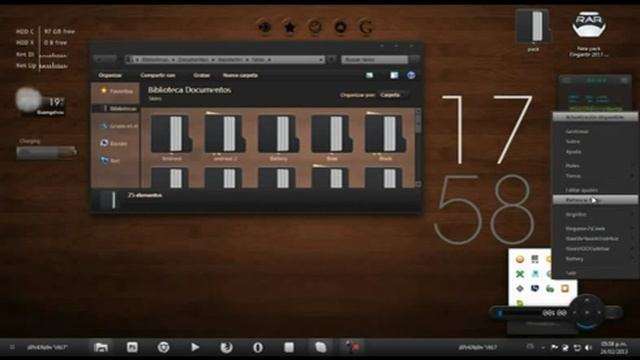The height and width of the screenshot is (360, 640).
Task: Select Red in the Explorer sidebar
Action: [x=110, y=160]
